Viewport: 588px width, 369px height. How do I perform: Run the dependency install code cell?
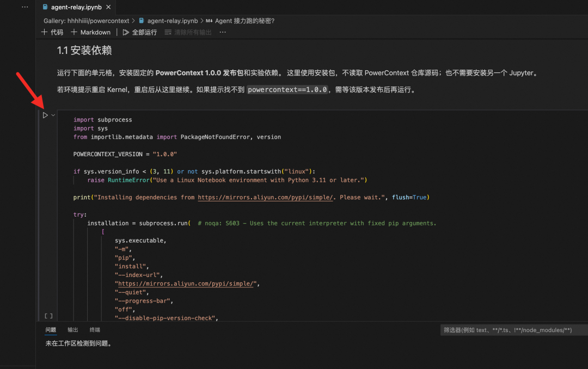(x=45, y=115)
